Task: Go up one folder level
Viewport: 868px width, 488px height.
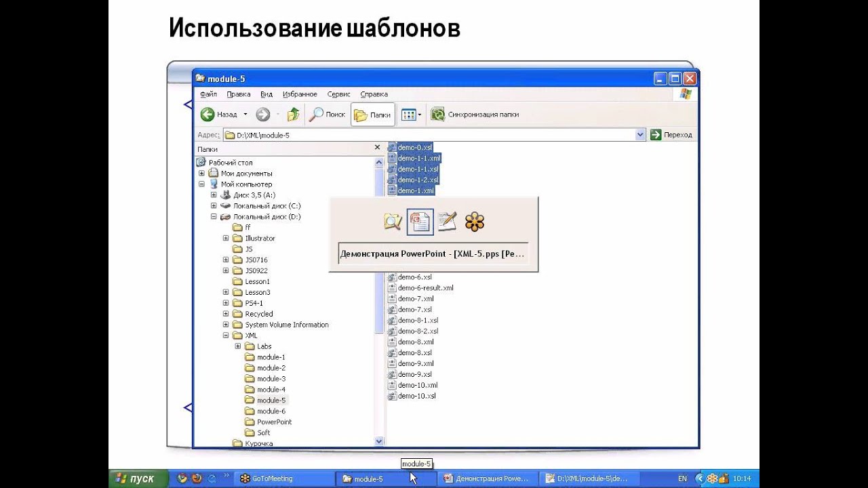Action: [x=293, y=115]
